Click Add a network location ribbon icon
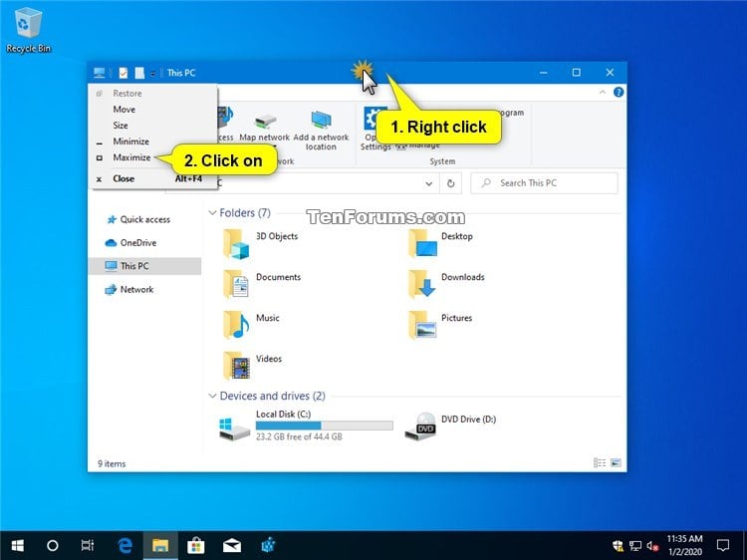Image resolution: width=747 pixels, height=560 pixels. tap(321, 120)
